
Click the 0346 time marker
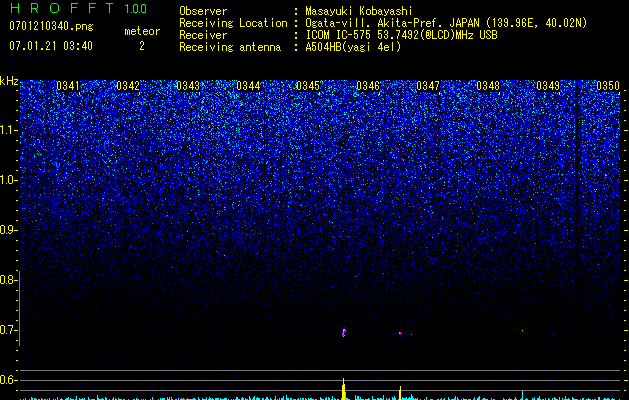pyautogui.click(x=368, y=86)
